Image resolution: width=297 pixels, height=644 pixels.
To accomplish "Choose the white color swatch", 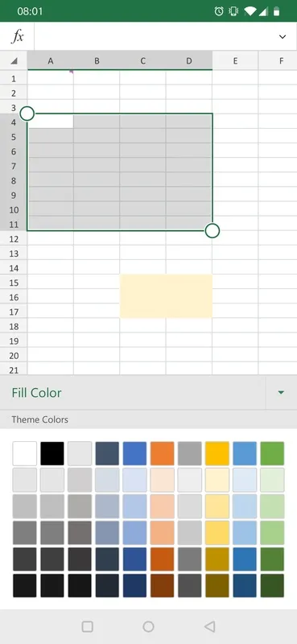I will pos(25,453).
